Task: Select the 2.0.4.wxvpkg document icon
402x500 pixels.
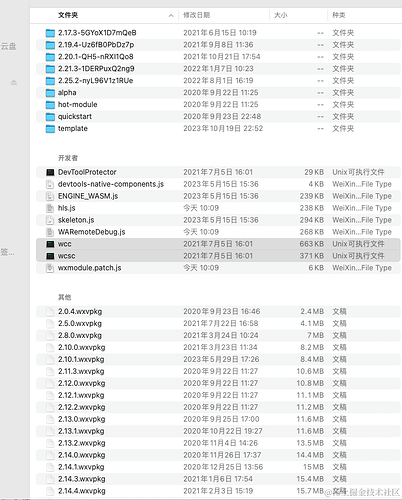Action: point(50,312)
